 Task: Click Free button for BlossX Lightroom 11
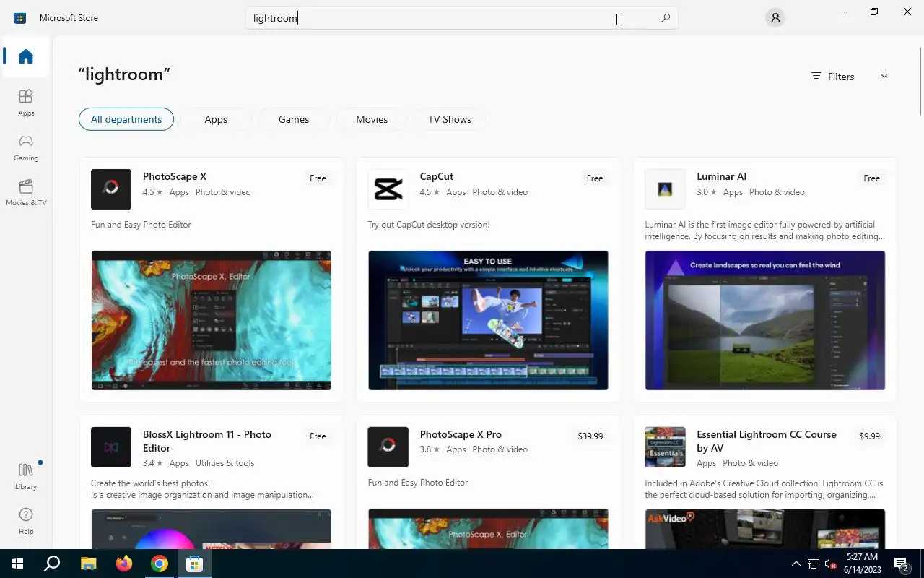(x=318, y=436)
